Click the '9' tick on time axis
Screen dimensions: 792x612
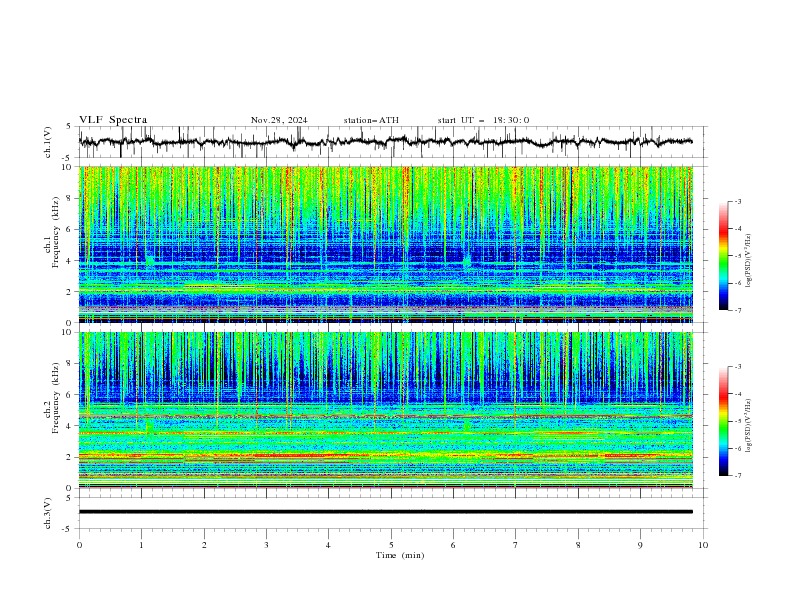pos(640,545)
